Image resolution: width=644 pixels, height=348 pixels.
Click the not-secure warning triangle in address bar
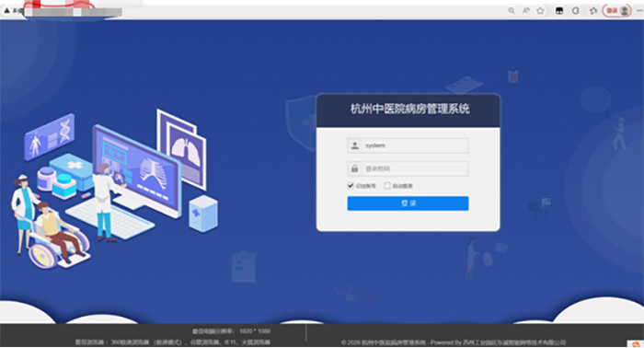6,11
